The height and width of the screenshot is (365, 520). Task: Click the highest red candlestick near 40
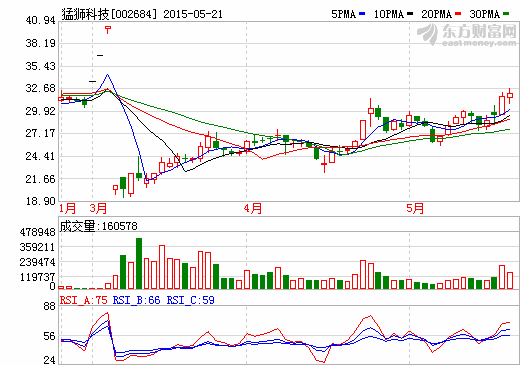[108, 29]
